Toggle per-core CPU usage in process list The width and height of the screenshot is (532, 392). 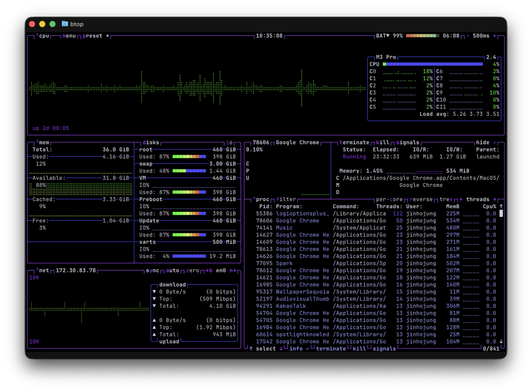coord(390,199)
